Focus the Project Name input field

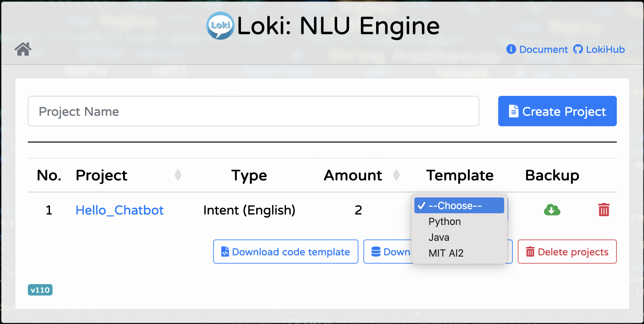pos(253,111)
